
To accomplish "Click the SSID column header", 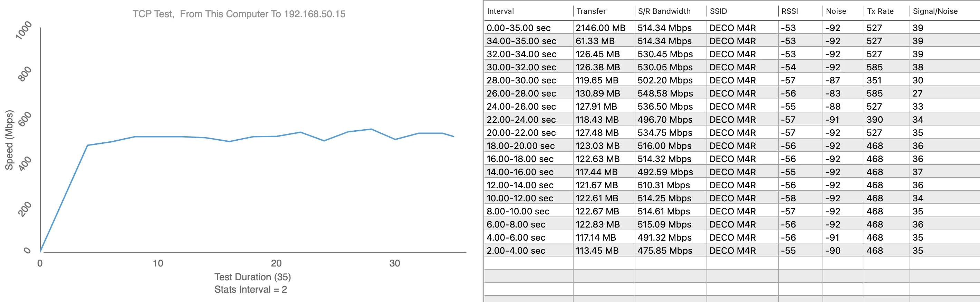I will click(718, 11).
